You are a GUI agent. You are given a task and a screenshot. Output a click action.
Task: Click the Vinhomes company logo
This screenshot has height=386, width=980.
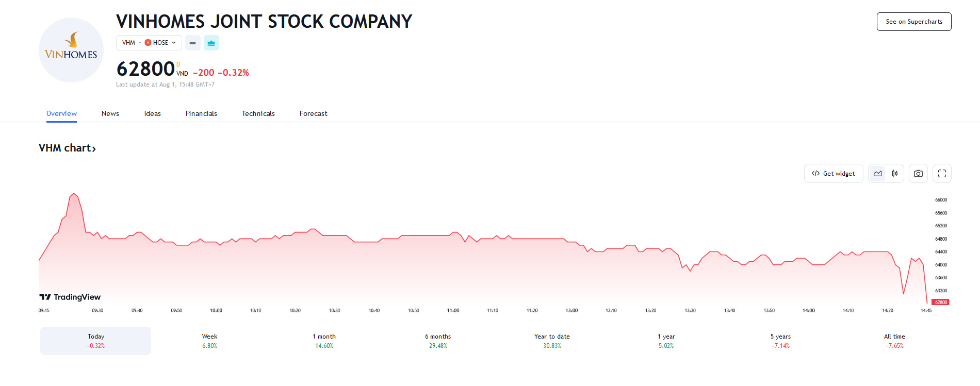[x=71, y=50]
